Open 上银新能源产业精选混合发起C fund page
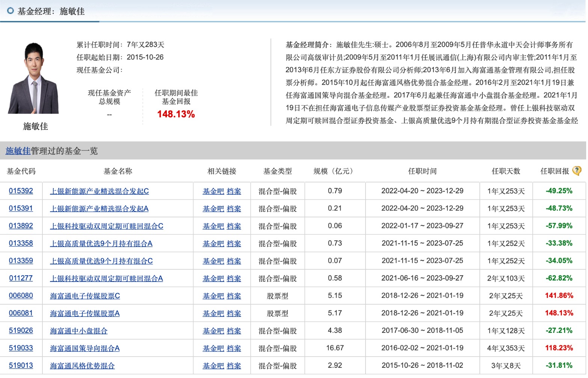Viewport: 588px width, 378px height. (100, 191)
